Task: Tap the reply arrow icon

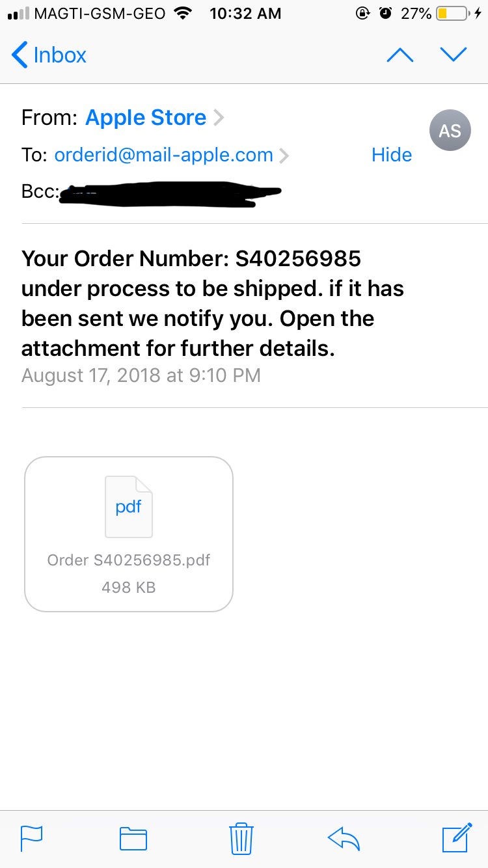Action: click(344, 838)
